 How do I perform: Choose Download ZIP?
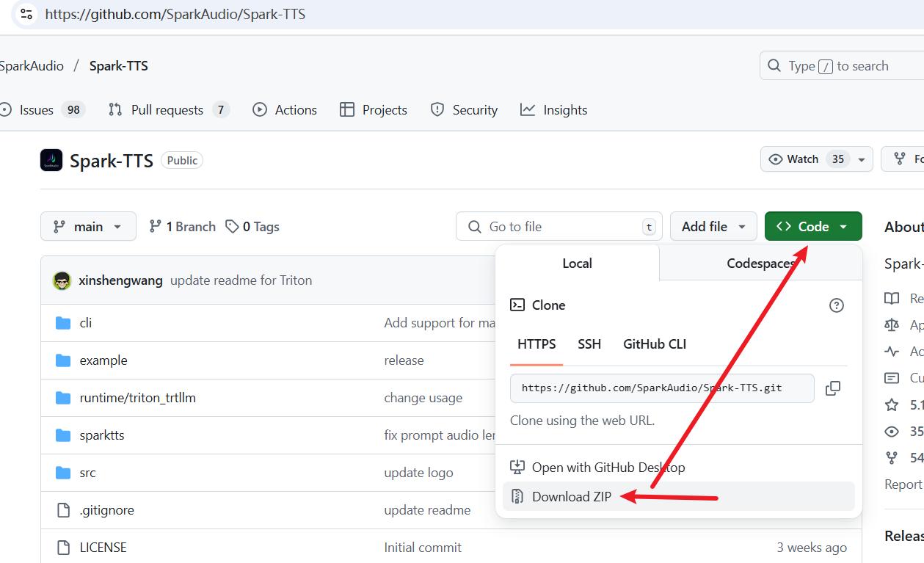tap(679, 496)
